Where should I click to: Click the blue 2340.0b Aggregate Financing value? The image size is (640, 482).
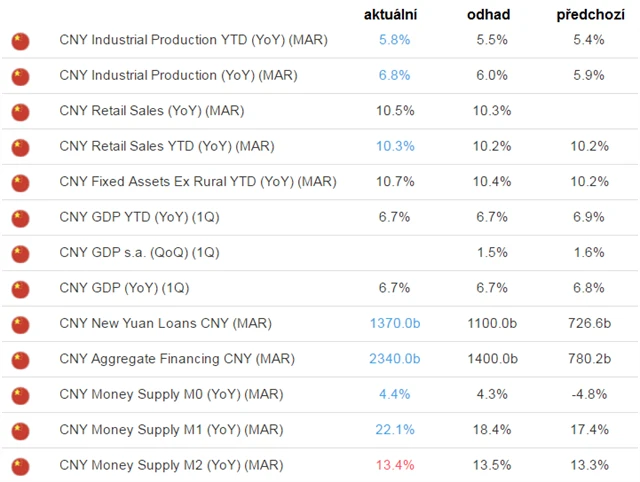(394, 359)
